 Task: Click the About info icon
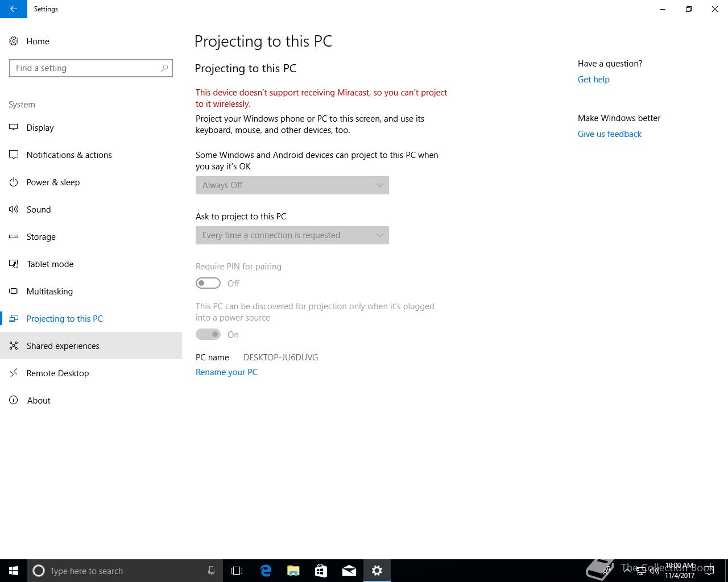click(x=14, y=400)
